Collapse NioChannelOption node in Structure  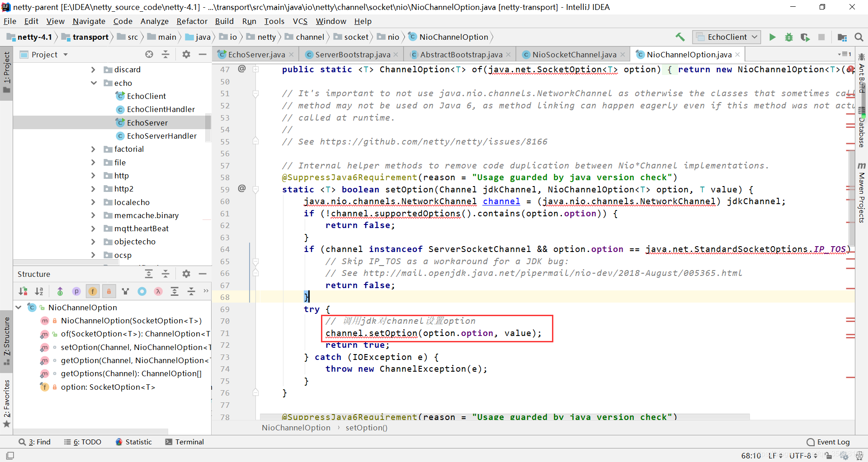point(19,308)
